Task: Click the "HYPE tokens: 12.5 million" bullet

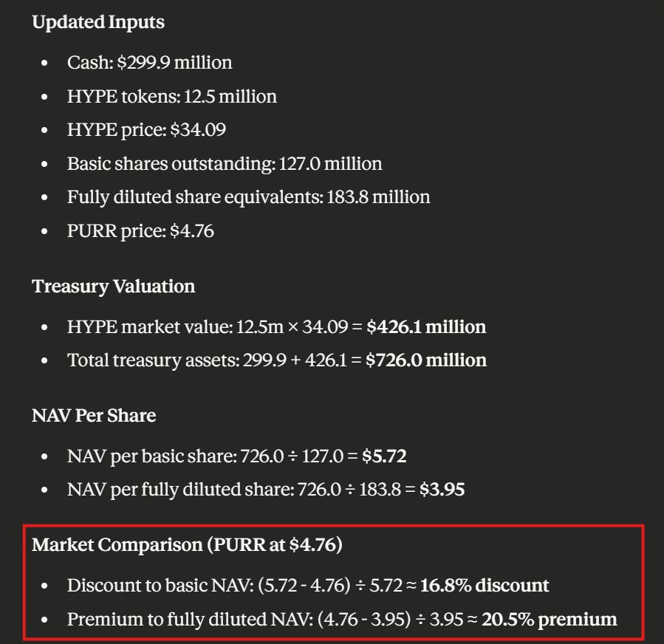Action: pos(171,97)
